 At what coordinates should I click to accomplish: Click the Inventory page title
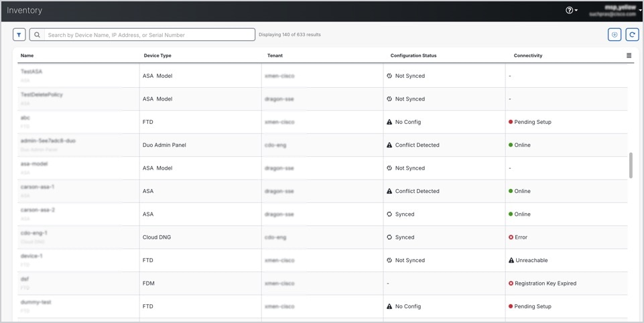point(24,11)
